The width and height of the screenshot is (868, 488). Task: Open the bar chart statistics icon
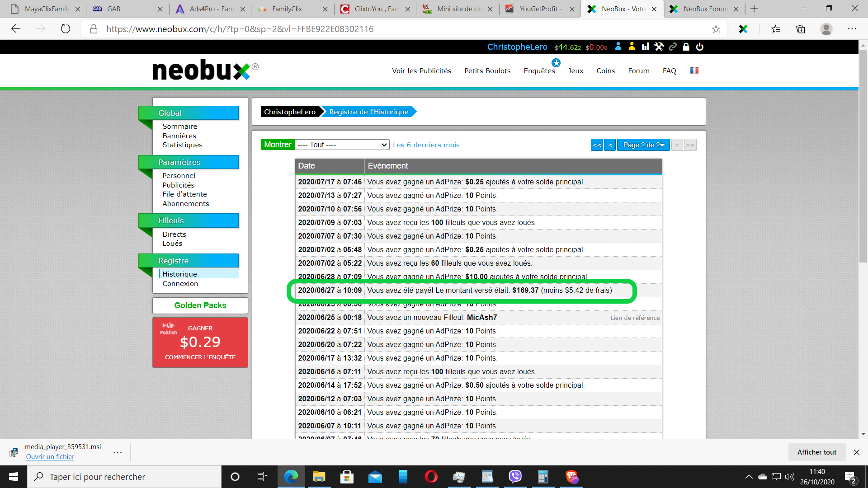645,47
